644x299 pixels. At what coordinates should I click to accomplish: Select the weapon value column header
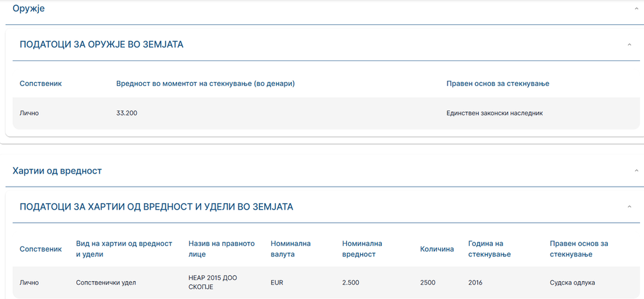tap(205, 83)
